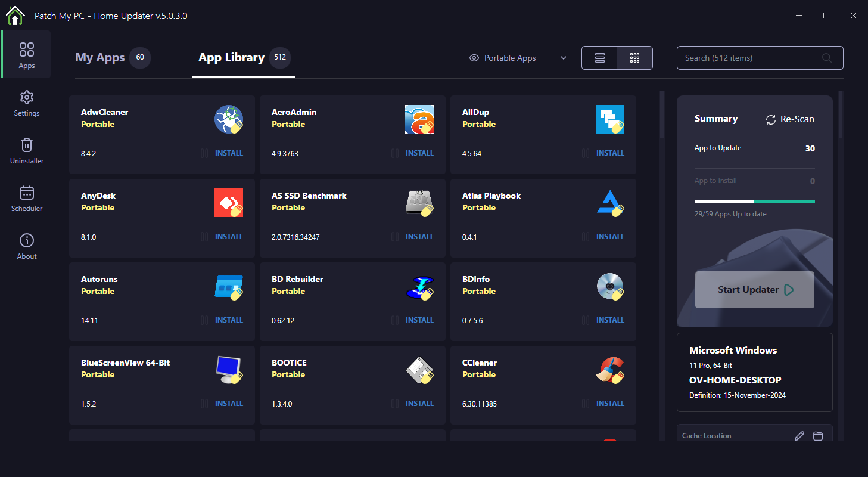Click the Start Updater button
This screenshot has width=868, height=477.
click(754, 290)
